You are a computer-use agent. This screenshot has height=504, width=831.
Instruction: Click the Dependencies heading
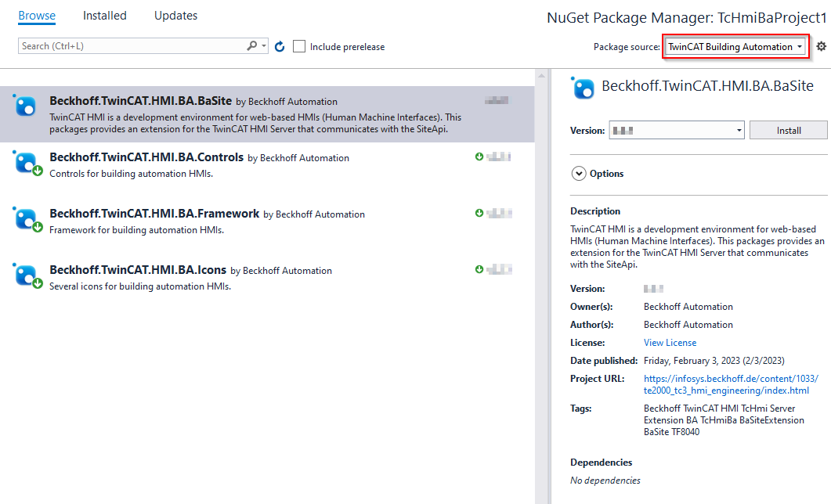pyautogui.click(x=601, y=463)
